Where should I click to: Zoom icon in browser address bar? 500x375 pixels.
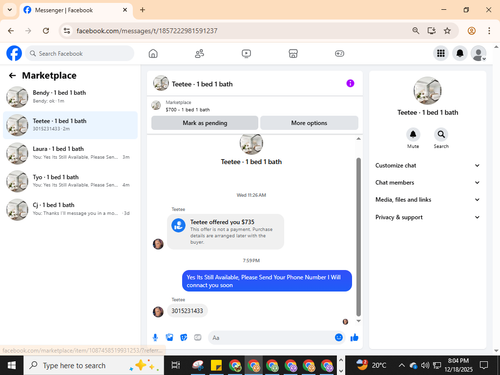pyautogui.click(x=416, y=31)
